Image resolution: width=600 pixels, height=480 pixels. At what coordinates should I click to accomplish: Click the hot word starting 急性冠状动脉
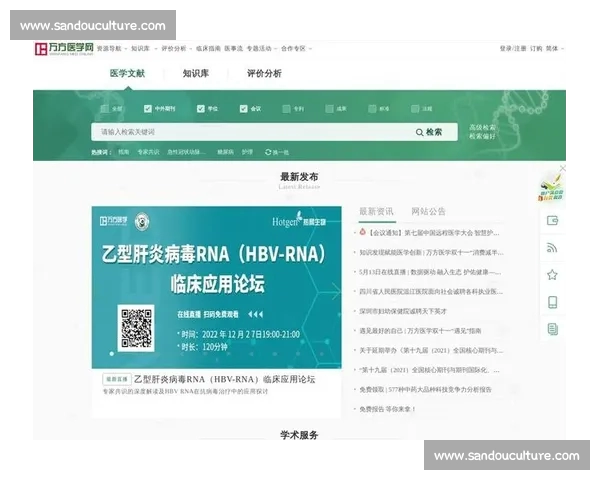[x=186, y=152]
